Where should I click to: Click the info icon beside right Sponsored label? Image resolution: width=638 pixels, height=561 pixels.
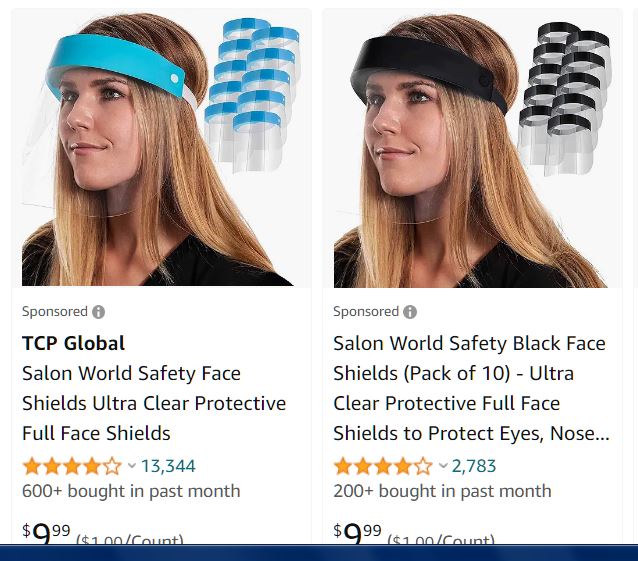click(410, 312)
